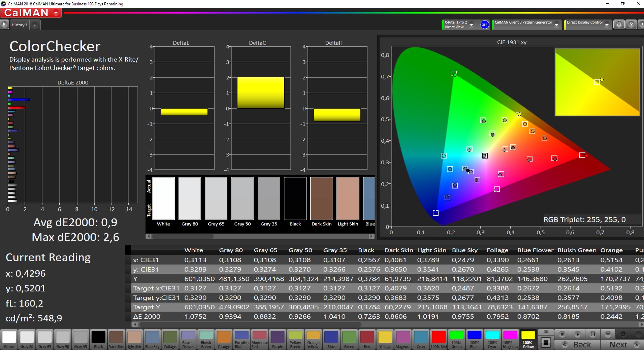
Task: Open settings with the gear icon
Action: tap(619, 25)
